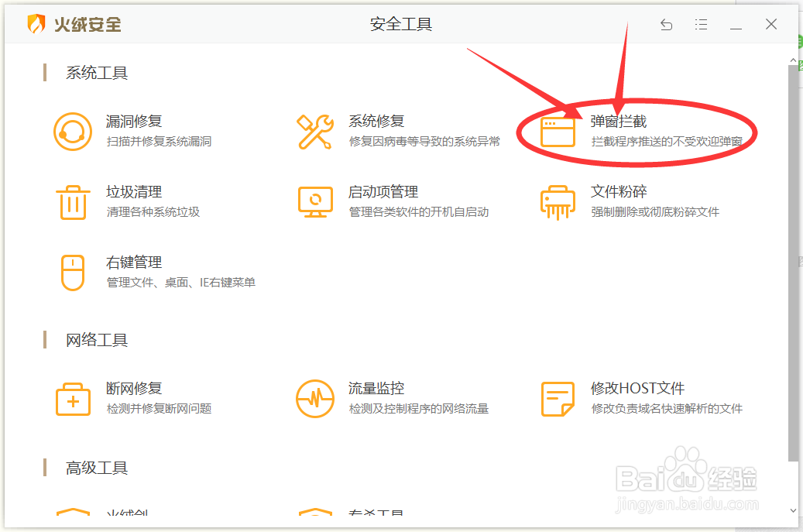Click description 管理各类软件的开机自启动
This screenshot has width=803, height=532.
click(419, 212)
